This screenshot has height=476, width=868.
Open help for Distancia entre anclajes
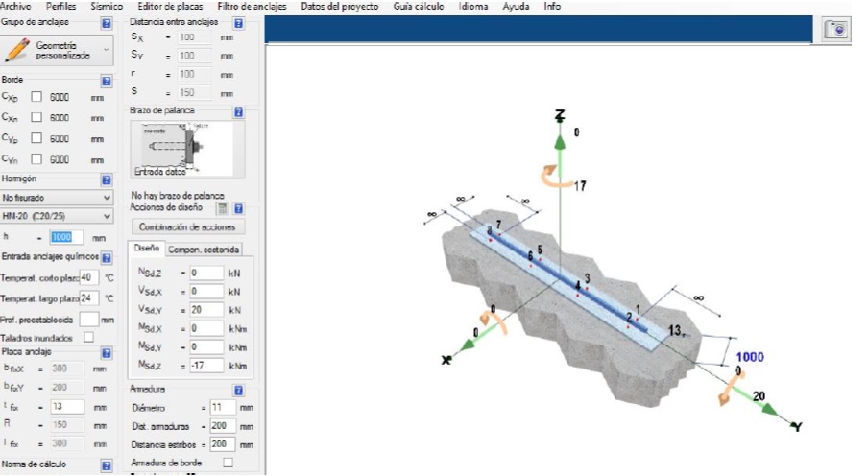238,22
